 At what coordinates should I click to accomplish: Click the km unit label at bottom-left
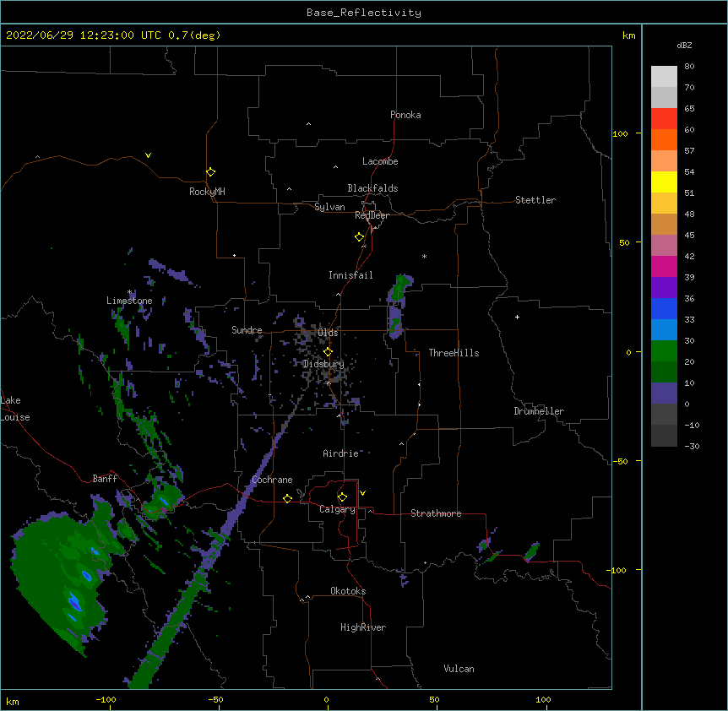point(13,701)
